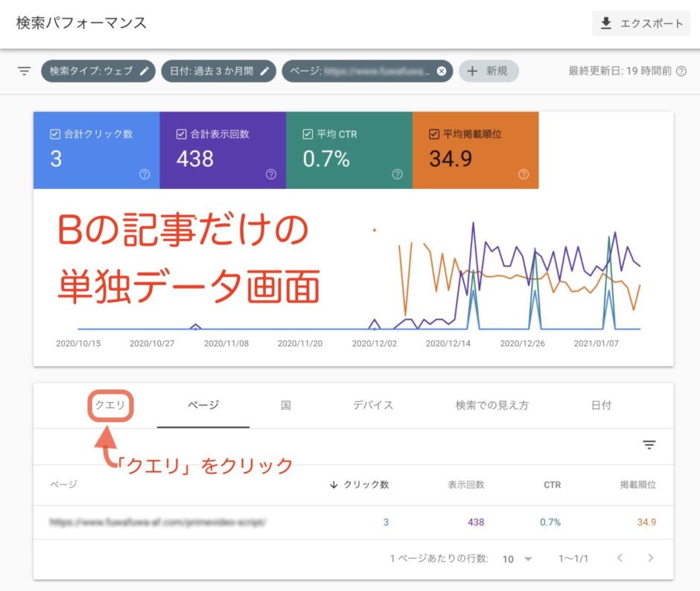
Task: Open the rows-per-page dropdown showing 10
Action: pyautogui.click(x=518, y=559)
